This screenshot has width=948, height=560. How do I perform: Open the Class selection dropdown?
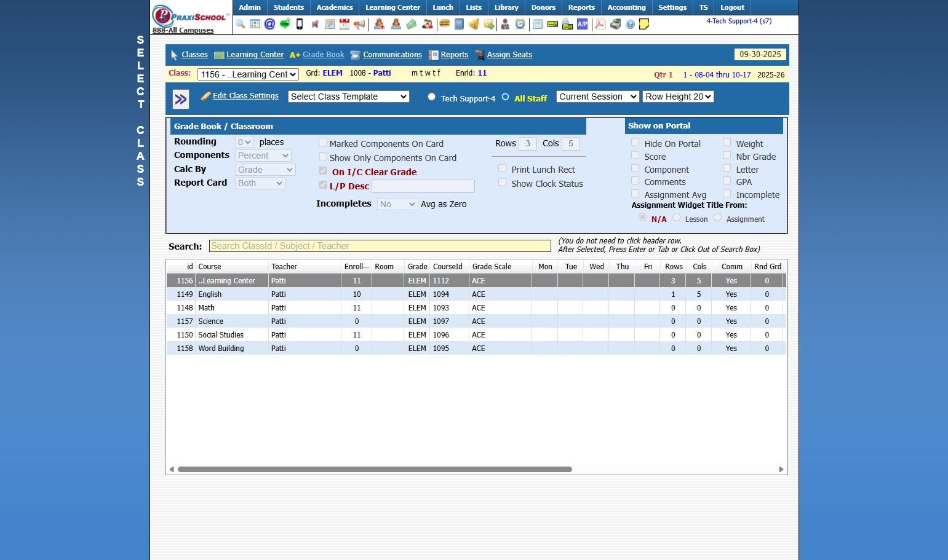248,74
